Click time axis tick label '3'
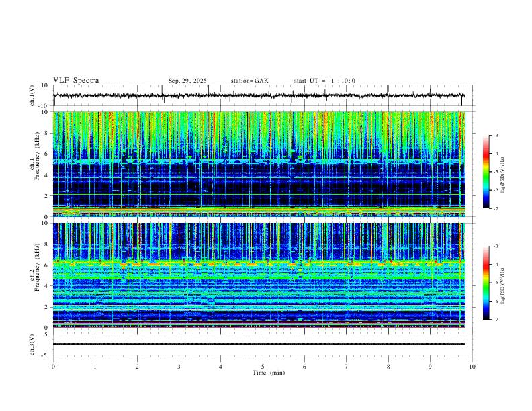 click(179, 367)
